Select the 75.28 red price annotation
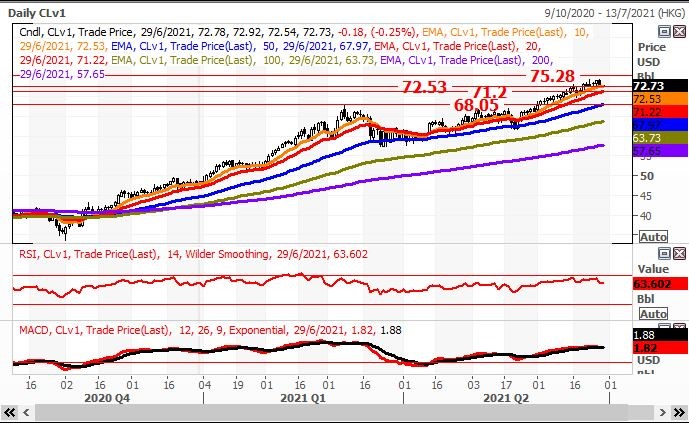 click(552, 76)
